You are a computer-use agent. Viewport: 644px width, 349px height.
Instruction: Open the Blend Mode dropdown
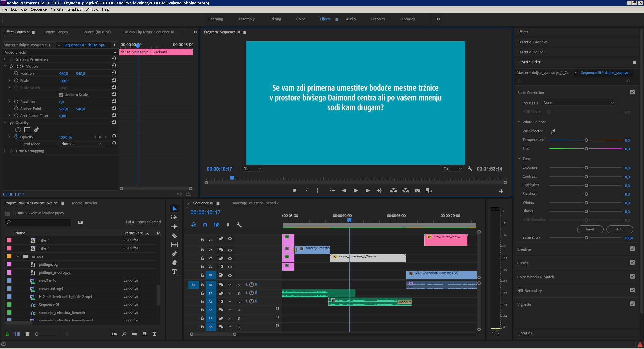(80, 144)
